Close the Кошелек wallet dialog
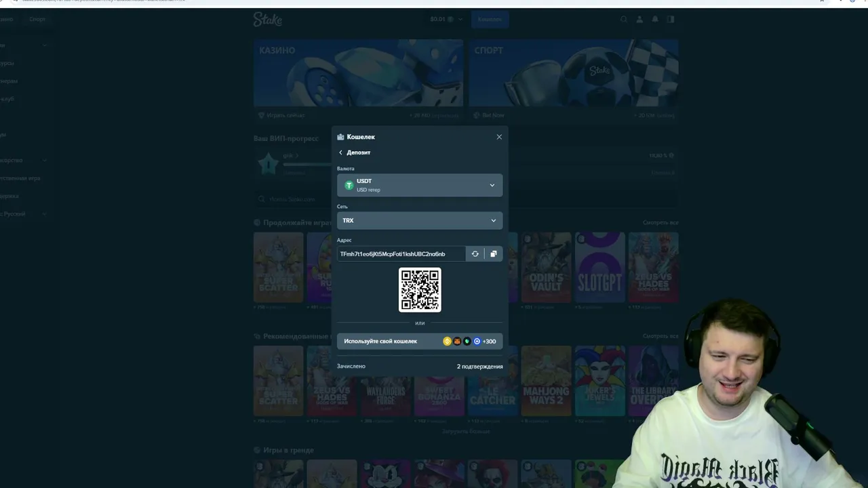Viewport: 868px width, 488px height. (499, 137)
